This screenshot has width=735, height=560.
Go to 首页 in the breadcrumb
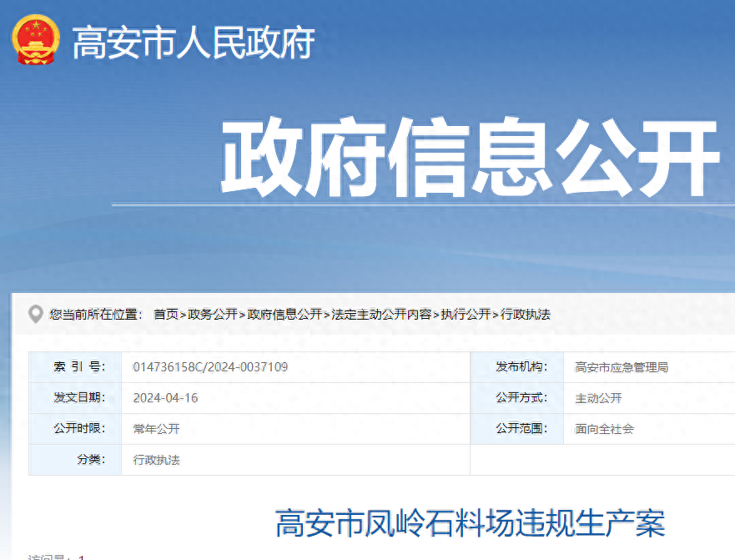tap(166, 315)
